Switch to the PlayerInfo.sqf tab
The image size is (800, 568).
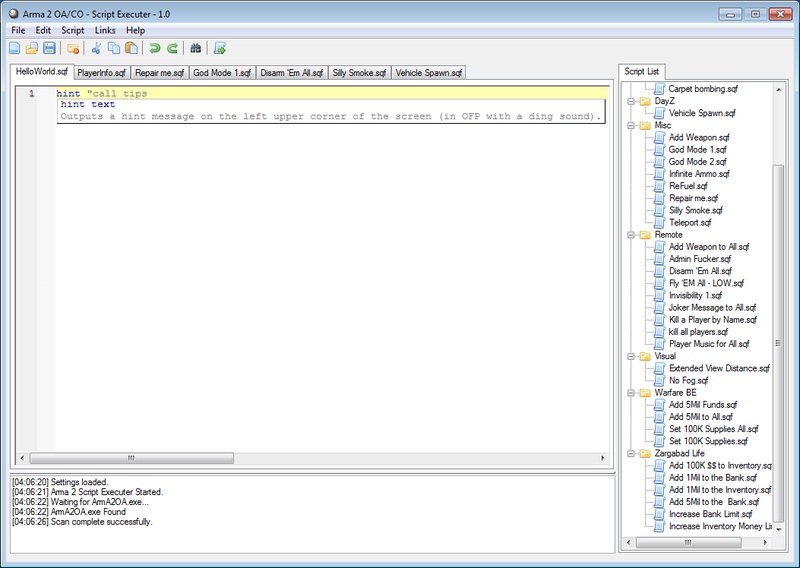tap(102, 73)
